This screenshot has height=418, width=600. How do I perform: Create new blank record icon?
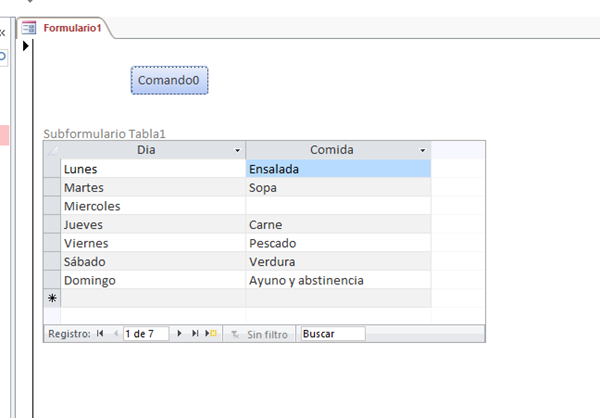210,334
